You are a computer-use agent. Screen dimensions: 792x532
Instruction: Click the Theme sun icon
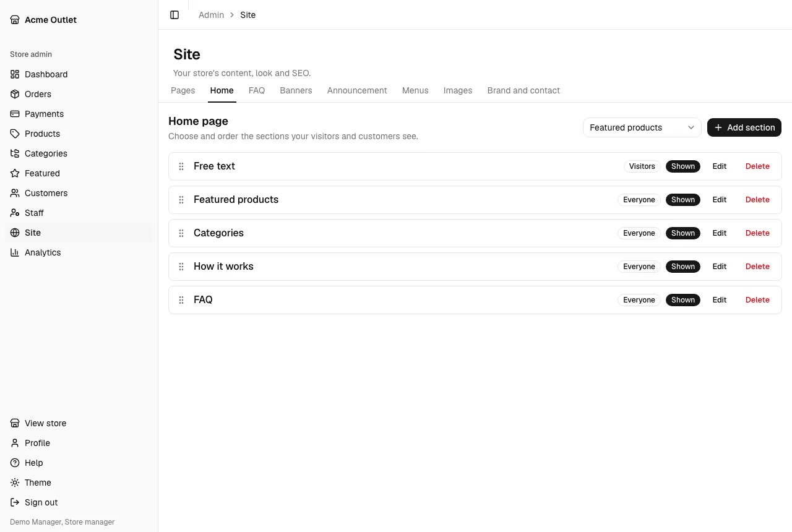pos(15,483)
